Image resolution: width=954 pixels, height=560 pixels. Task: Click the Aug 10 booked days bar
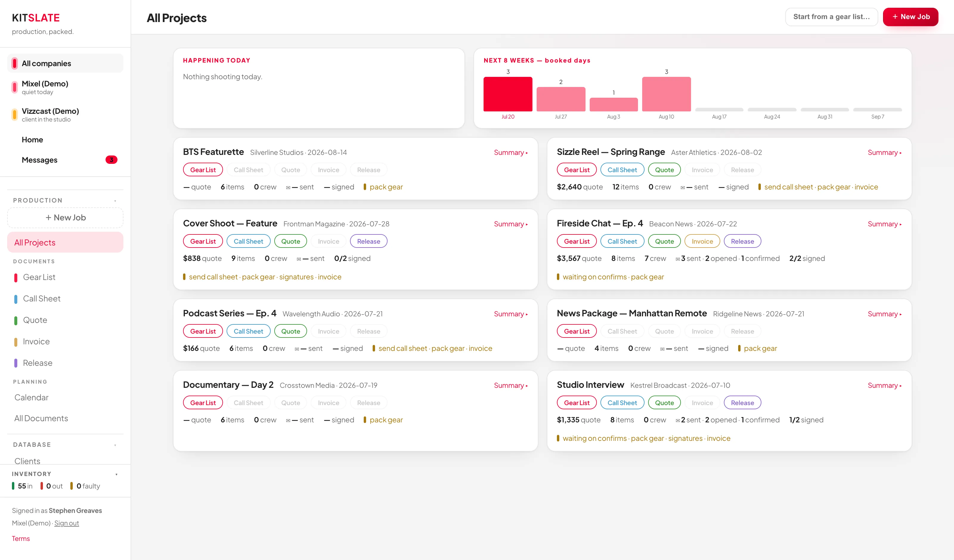pos(666,94)
